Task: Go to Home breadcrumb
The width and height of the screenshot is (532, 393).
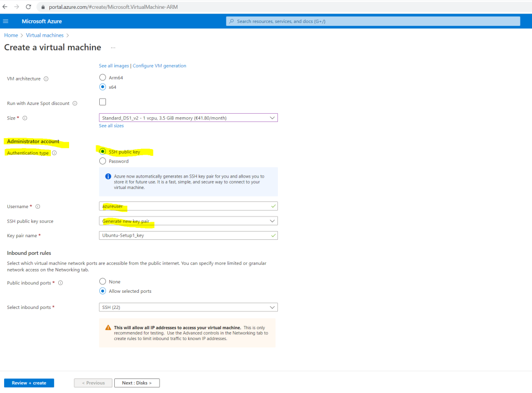Action: (11, 35)
